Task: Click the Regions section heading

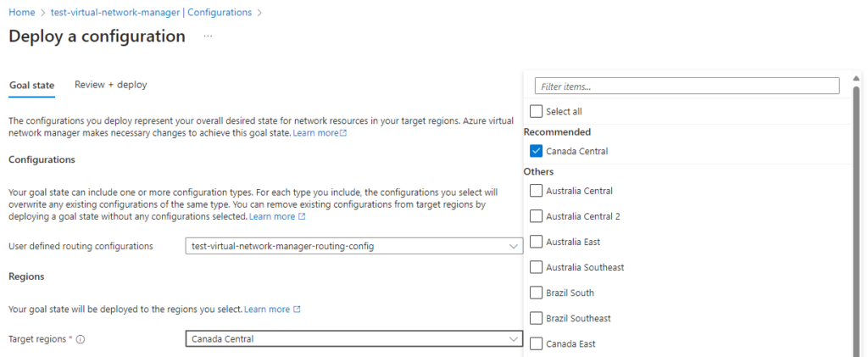Action: coord(26,276)
